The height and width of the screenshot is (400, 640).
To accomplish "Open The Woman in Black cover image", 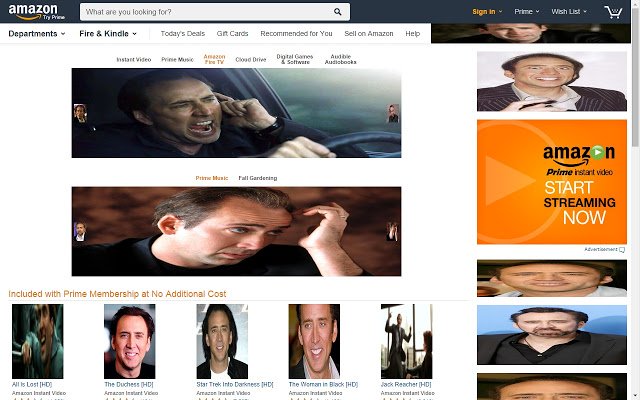I will point(314,341).
